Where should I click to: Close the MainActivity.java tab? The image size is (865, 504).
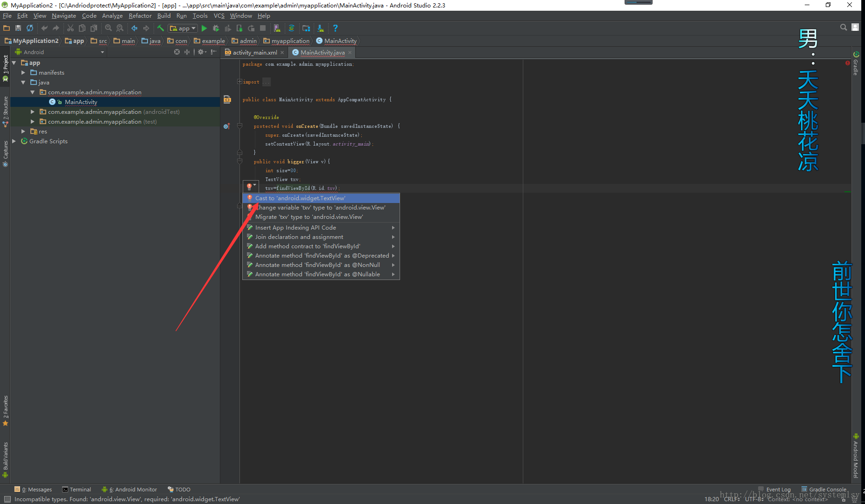(350, 52)
